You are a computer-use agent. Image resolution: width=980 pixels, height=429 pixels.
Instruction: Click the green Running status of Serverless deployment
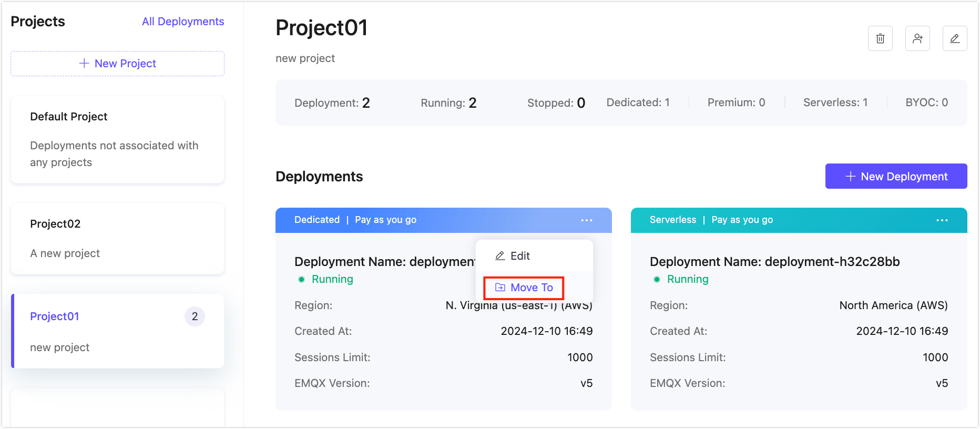687,279
